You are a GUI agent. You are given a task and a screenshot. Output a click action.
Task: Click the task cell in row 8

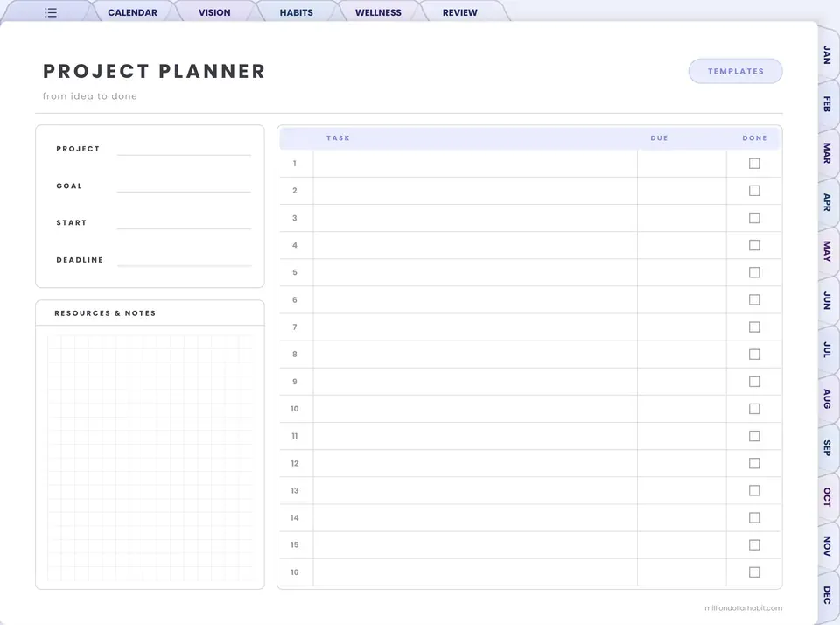point(475,355)
